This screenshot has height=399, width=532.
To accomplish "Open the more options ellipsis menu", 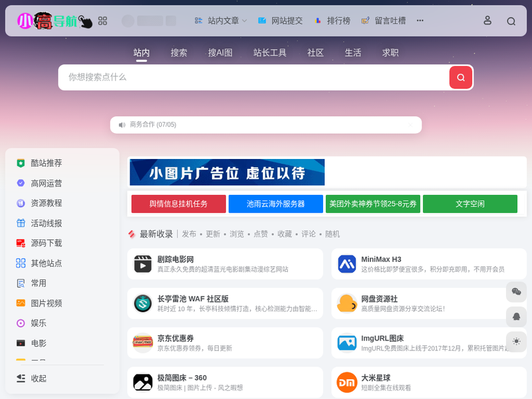I will click(x=420, y=21).
